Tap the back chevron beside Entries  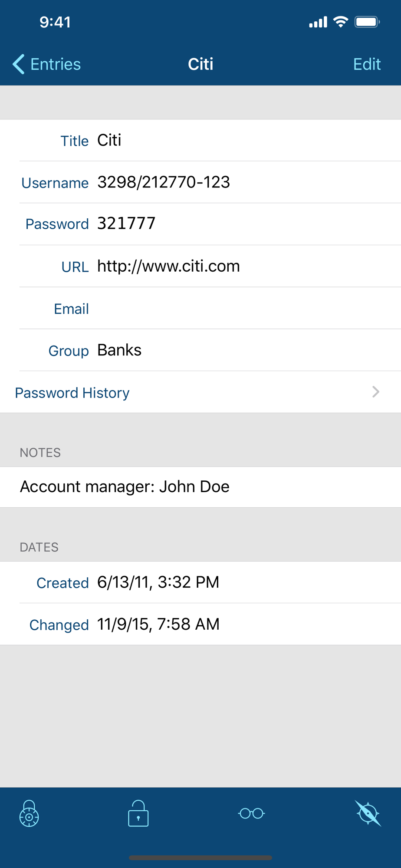(x=19, y=64)
